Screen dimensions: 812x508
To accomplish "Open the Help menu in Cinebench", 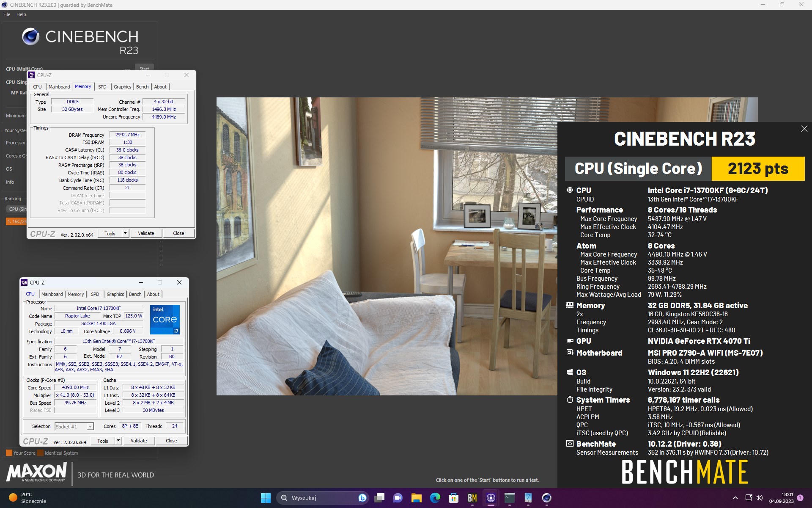I will click(21, 14).
